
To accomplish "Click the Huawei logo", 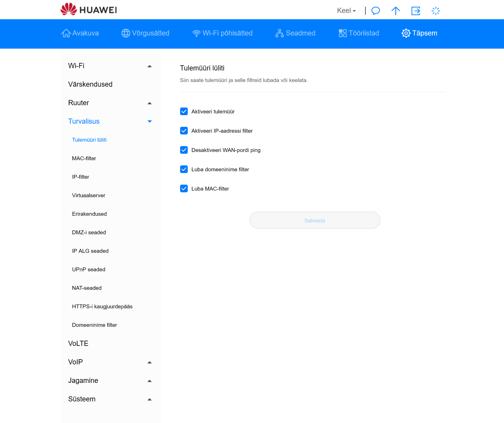I will (x=89, y=10).
